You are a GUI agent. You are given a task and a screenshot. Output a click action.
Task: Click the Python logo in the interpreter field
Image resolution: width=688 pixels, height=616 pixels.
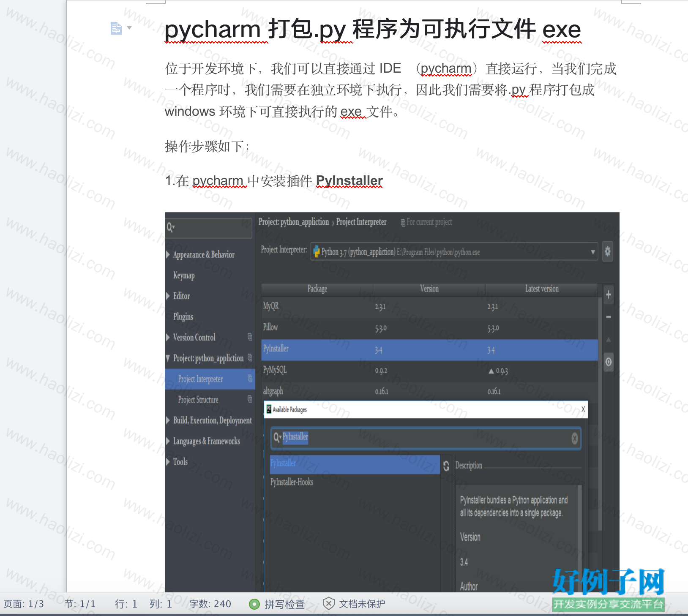[x=316, y=252]
